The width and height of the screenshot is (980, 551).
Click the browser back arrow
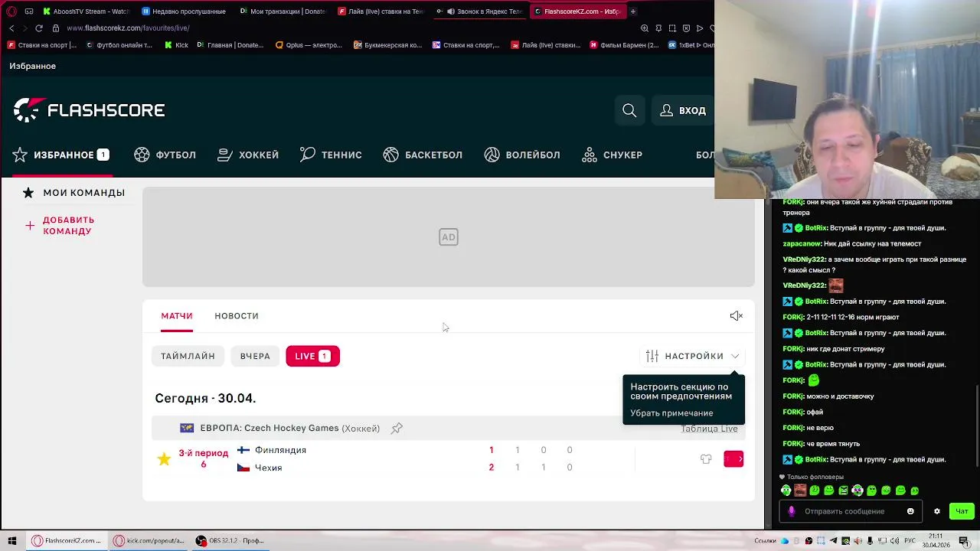[x=11, y=28]
